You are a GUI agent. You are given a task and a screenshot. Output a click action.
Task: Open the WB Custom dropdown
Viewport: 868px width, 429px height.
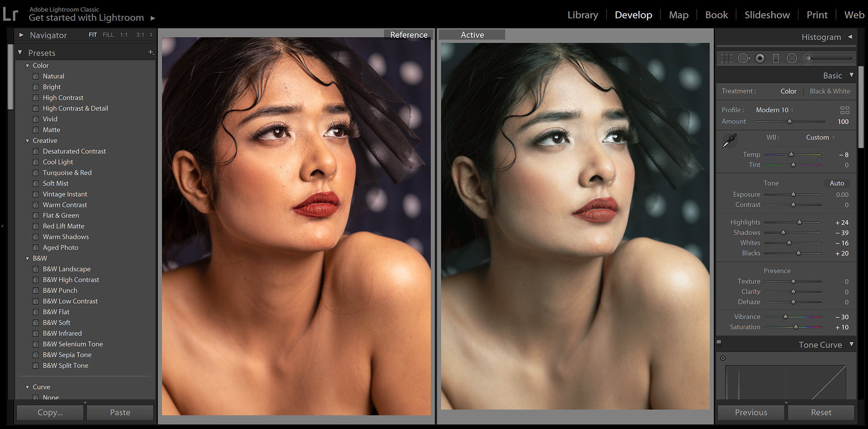click(820, 137)
